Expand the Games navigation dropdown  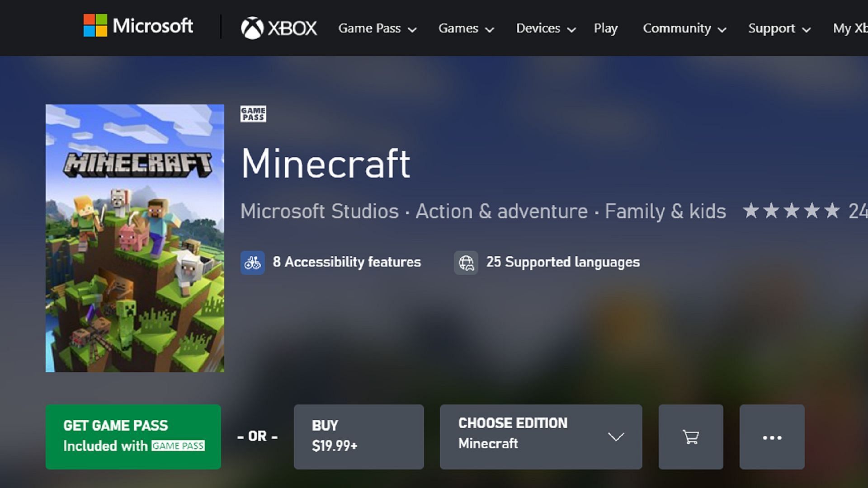point(465,28)
